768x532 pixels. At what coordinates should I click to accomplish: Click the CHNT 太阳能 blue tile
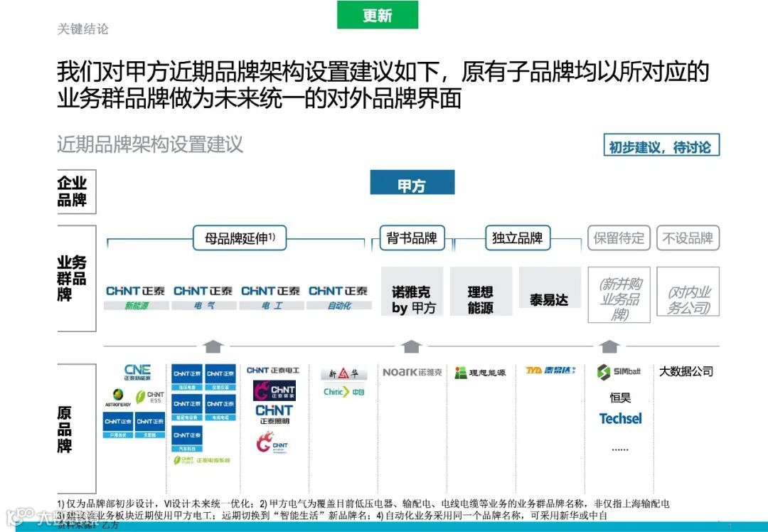[150, 425]
